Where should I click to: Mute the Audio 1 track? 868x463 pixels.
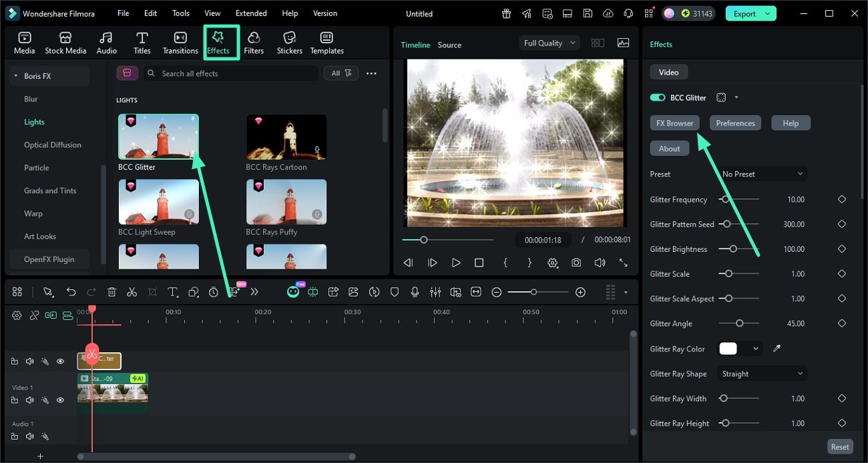29,436
